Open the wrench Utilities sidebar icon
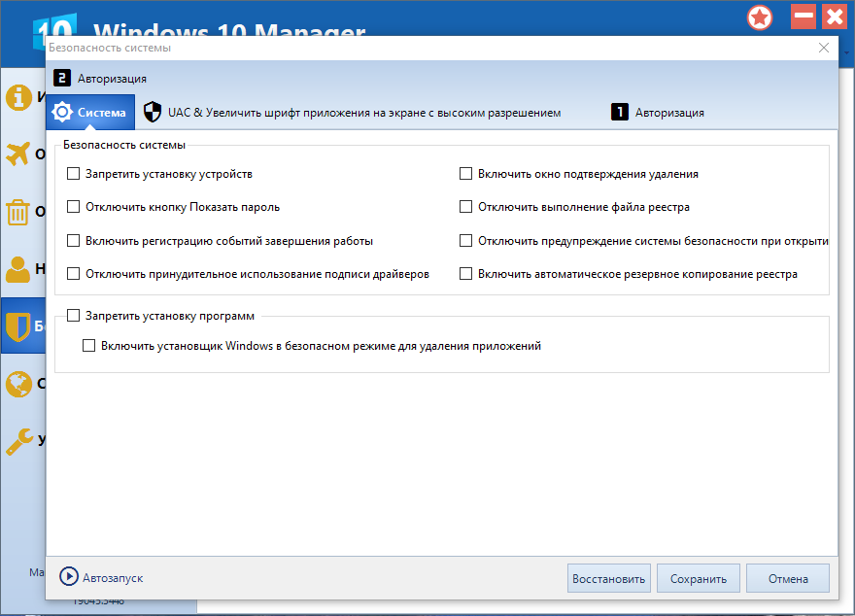Screen dimensions: 855x616 (19, 441)
